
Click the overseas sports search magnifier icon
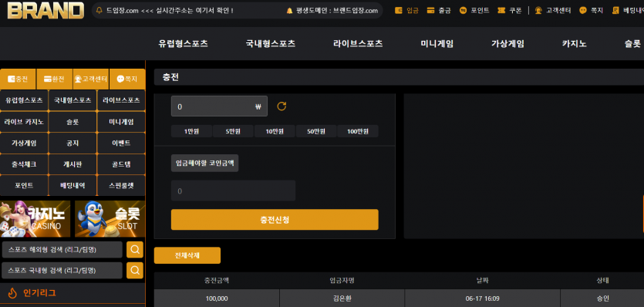coord(135,249)
